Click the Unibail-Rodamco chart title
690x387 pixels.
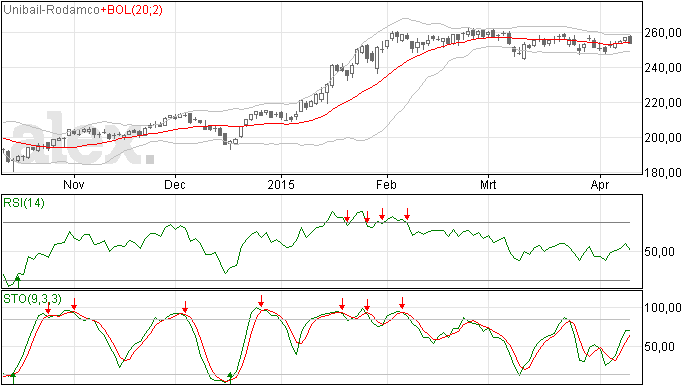pyautogui.click(x=51, y=10)
